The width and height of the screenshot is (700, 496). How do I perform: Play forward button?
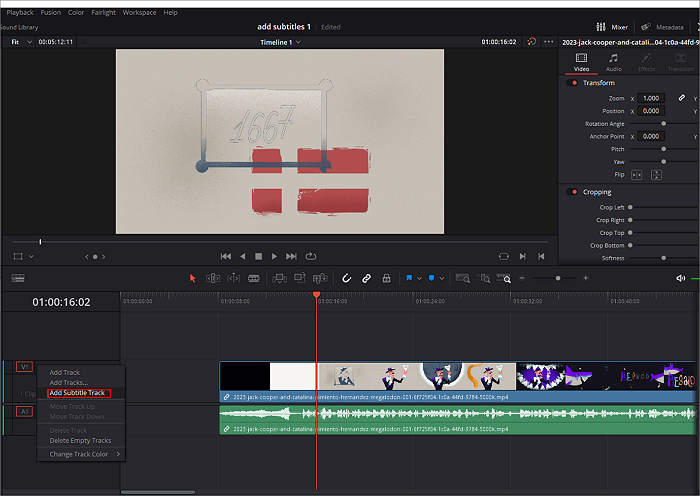(274, 256)
